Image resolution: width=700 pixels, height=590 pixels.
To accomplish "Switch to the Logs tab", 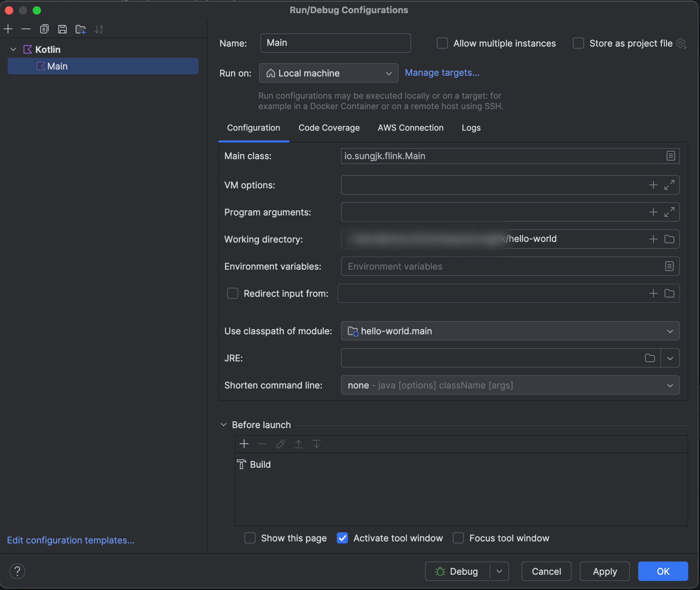I will pos(471,127).
